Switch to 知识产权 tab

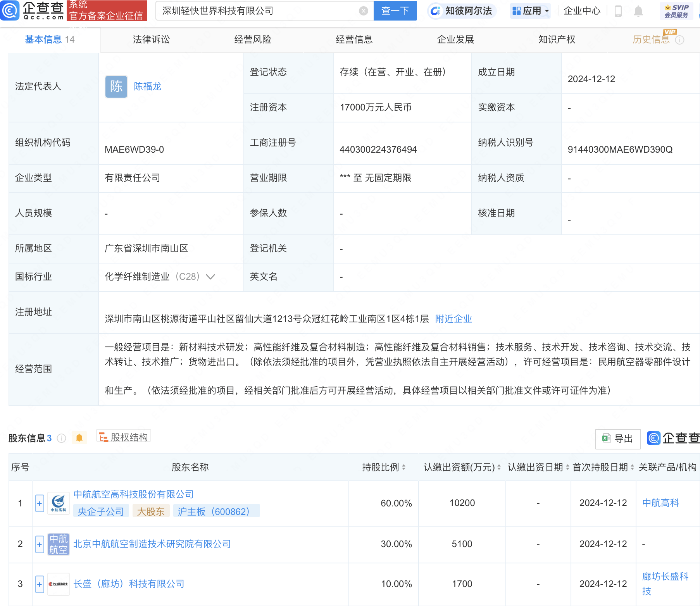tap(557, 40)
